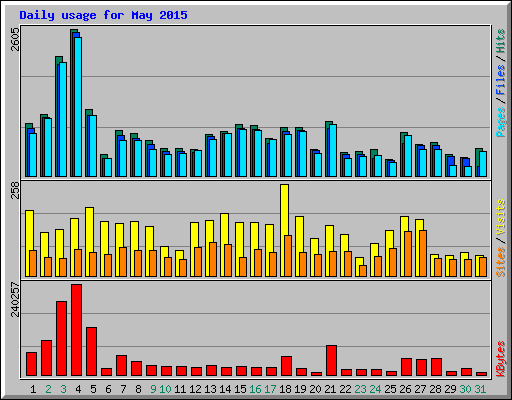Click day 29 axis label
512x400 pixels.
click(x=450, y=389)
